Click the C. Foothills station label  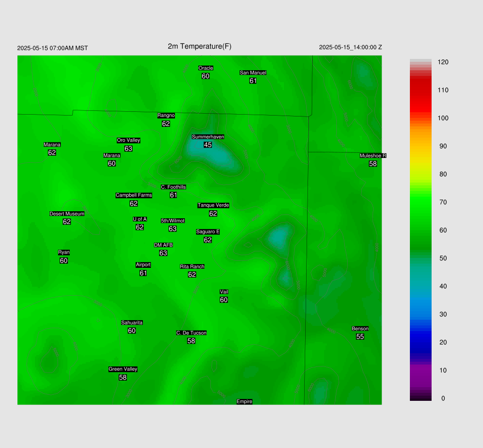tap(174, 187)
